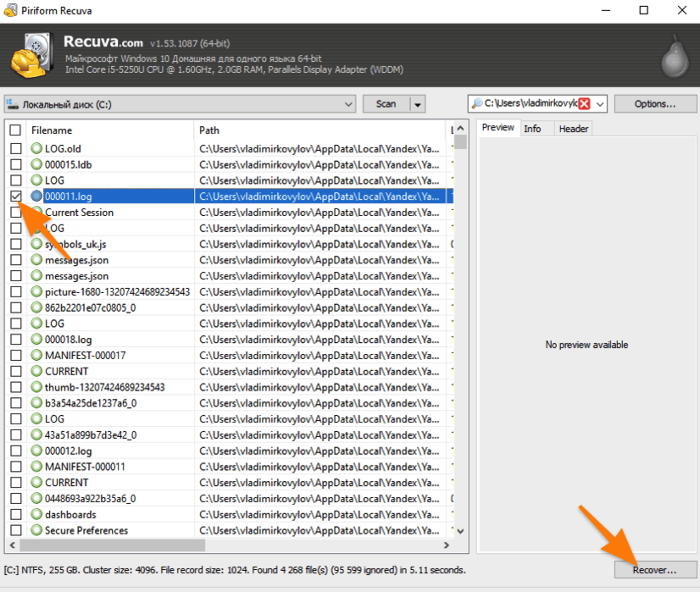
Task: Click the status icon for MANIFEST-000017
Action: pyautogui.click(x=36, y=355)
